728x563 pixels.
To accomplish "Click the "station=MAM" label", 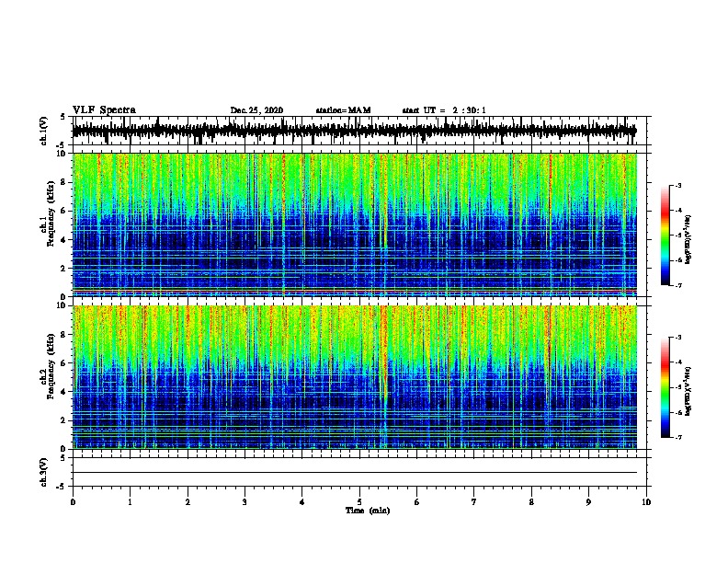I will [x=343, y=110].
